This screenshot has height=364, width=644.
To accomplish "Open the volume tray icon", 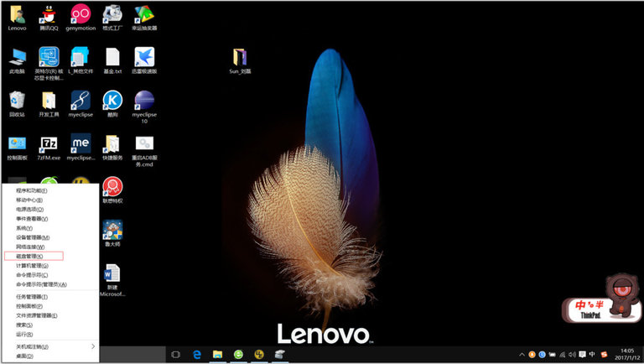I will [x=572, y=355].
